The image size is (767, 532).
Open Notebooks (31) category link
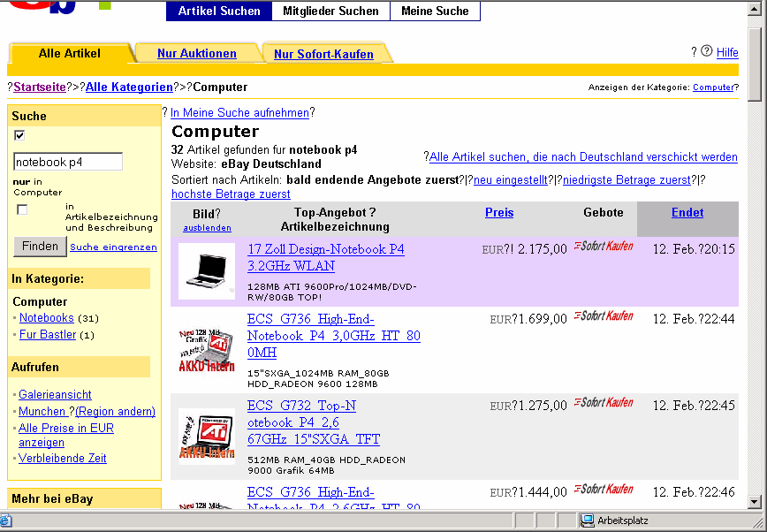coord(47,317)
